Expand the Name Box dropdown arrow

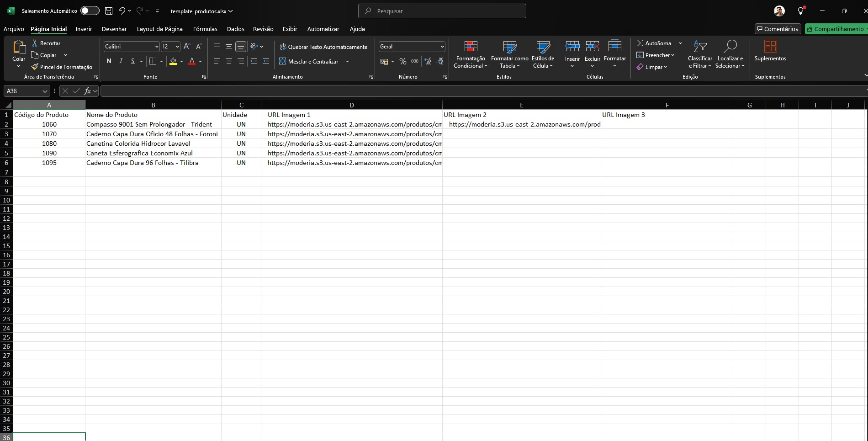tap(45, 91)
